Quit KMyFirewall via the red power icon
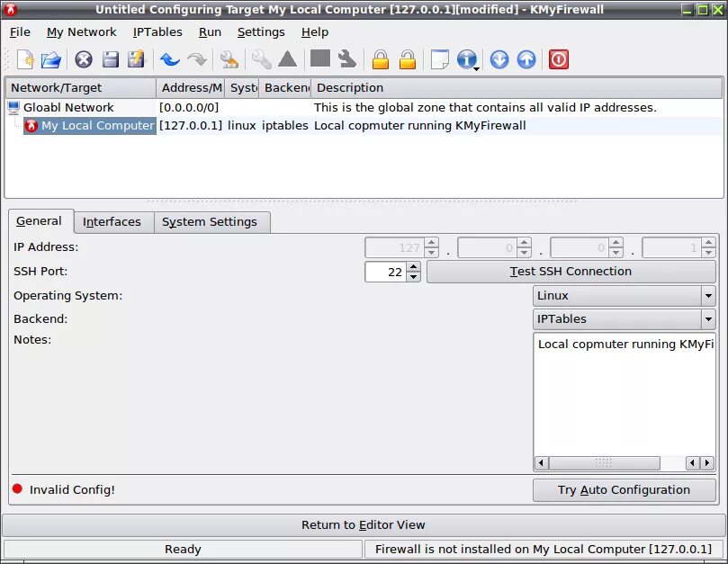728x564 pixels. pyautogui.click(x=558, y=59)
